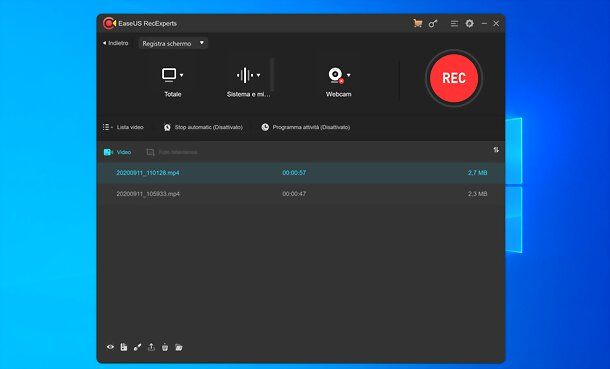Click the Sistema e mi... audio waveform icon
The height and width of the screenshot is (369, 610).
coord(245,75)
